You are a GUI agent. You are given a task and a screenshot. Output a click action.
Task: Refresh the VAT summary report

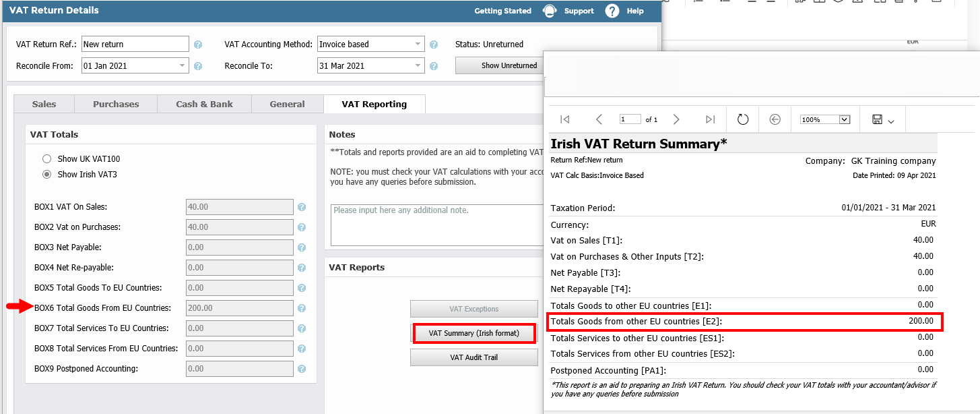[742, 119]
